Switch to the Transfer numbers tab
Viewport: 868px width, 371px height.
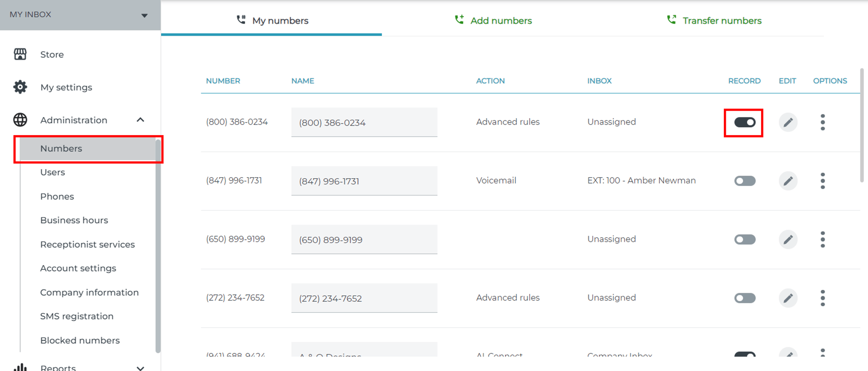pyautogui.click(x=714, y=20)
